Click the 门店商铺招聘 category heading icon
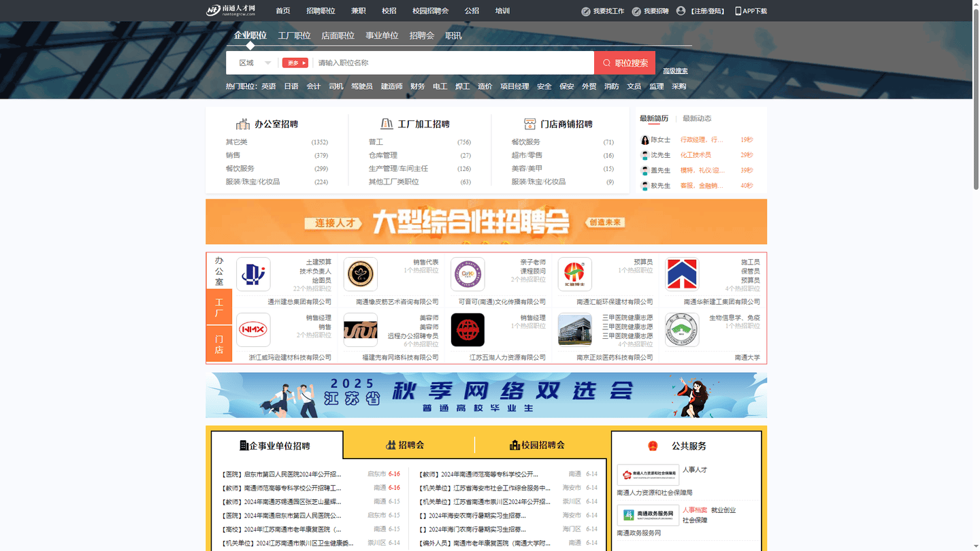This screenshot has height=551, width=980. click(529, 124)
